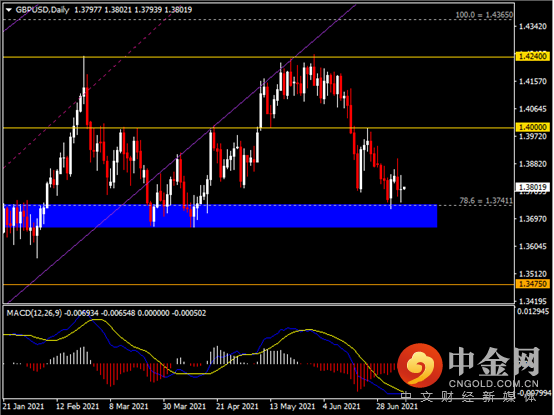
Task: Click the 100.0 = 1.43650 Fibonacci label
Action: [484, 15]
